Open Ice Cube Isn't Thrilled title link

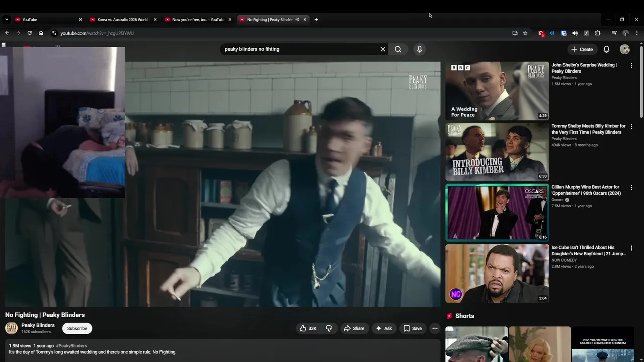tap(589, 250)
